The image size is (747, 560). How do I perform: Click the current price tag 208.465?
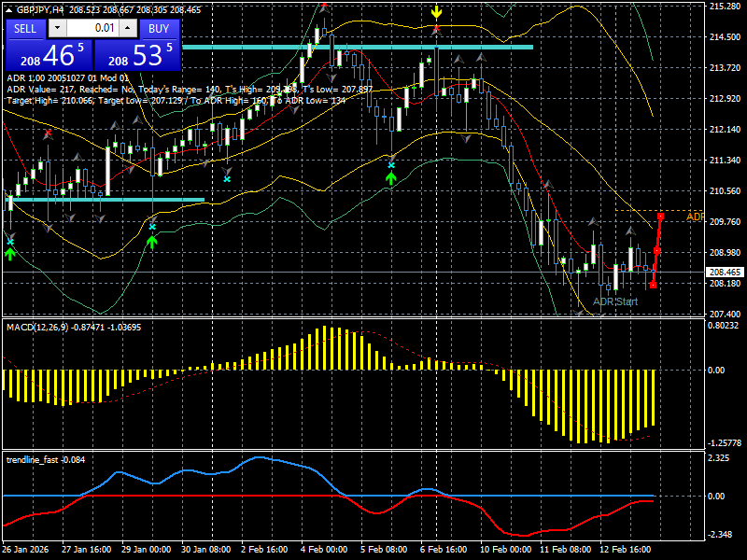coord(725,272)
